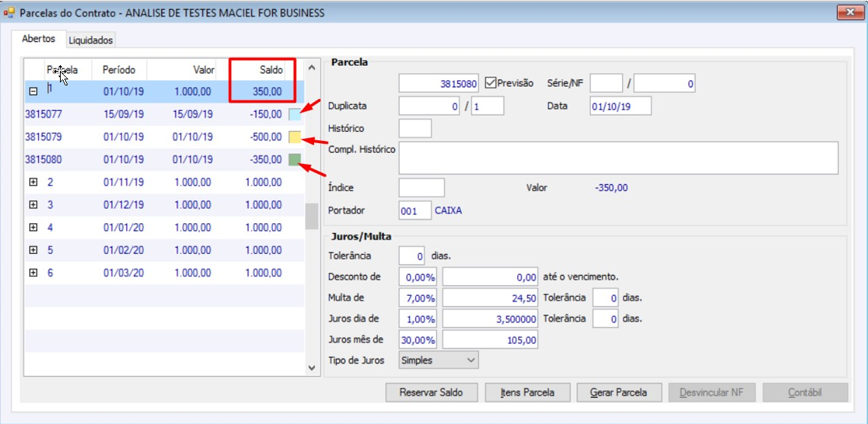This screenshot has width=868, height=424.
Task: Click the green swatch on row 3815080
Action: [x=295, y=160]
